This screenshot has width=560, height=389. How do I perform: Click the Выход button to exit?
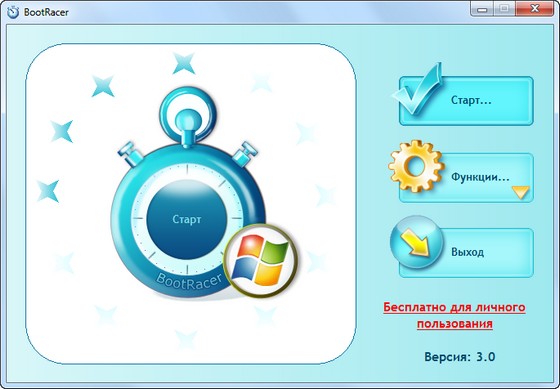pos(466,253)
